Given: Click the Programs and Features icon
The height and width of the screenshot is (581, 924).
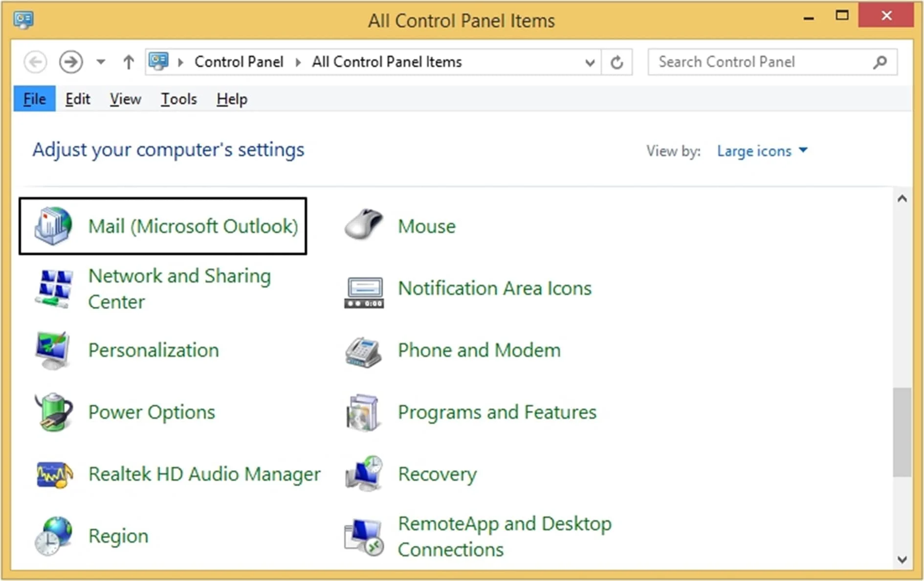Looking at the screenshot, I should click(363, 413).
